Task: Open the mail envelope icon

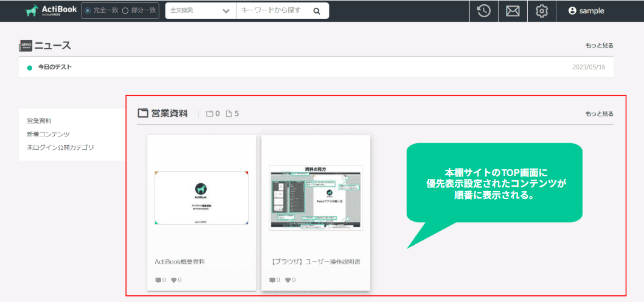Action: tap(513, 11)
